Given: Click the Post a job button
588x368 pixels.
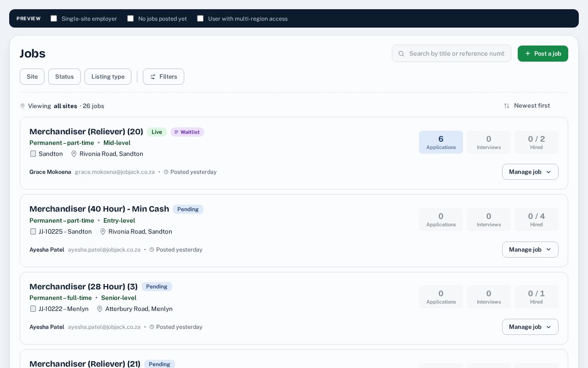Looking at the screenshot, I should (x=543, y=53).
